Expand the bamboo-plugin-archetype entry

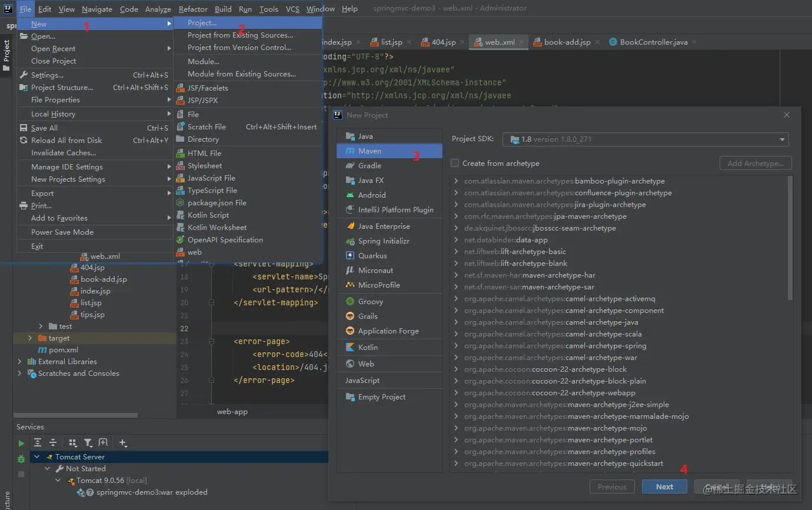[x=456, y=181]
